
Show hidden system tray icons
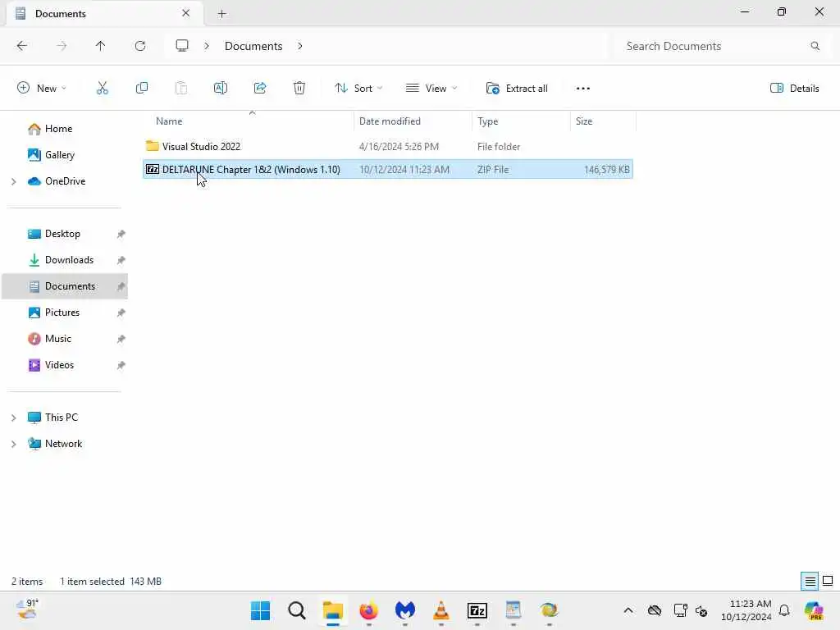pos(628,610)
